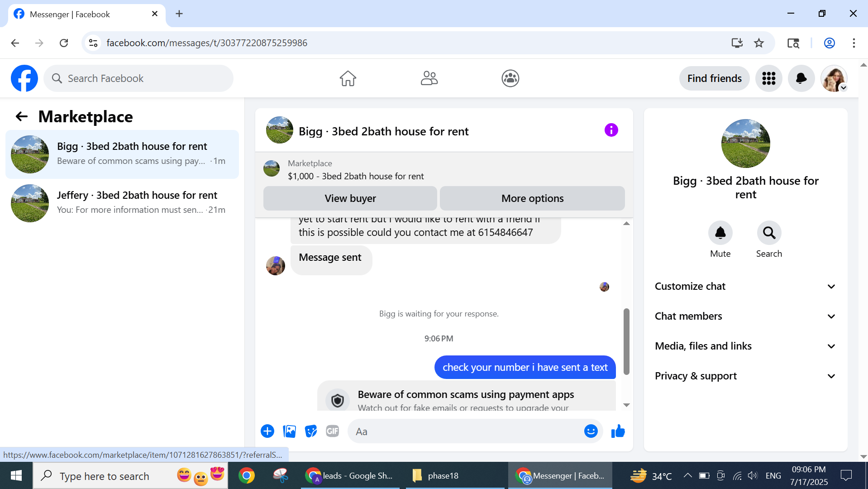Mute this conversation
Viewport: 868px width, 489px height.
coord(720,233)
